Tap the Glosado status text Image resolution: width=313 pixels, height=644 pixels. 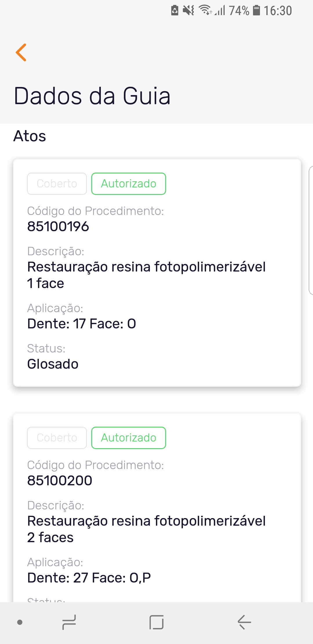point(53,364)
